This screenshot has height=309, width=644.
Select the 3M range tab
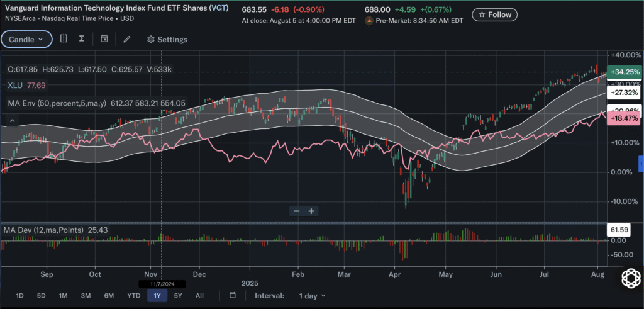pyautogui.click(x=86, y=295)
